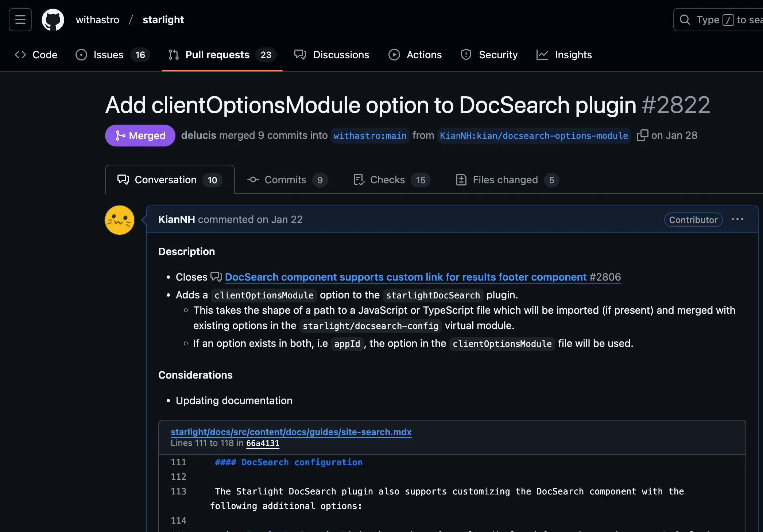Click the 'Description' heading
Viewport: 763px width, 532px height.
(x=187, y=251)
